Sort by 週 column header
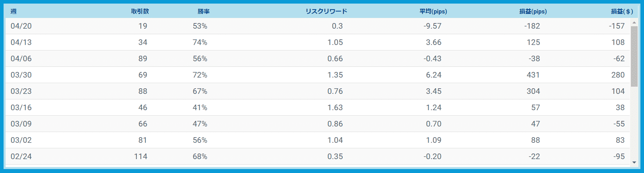Image resolution: width=644 pixels, height=173 pixels. point(14,12)
